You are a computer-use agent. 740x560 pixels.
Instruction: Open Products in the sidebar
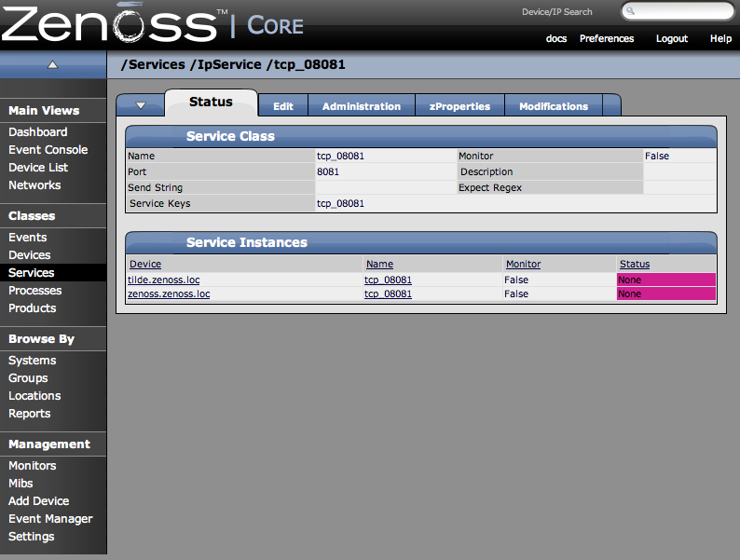[32, 308]
